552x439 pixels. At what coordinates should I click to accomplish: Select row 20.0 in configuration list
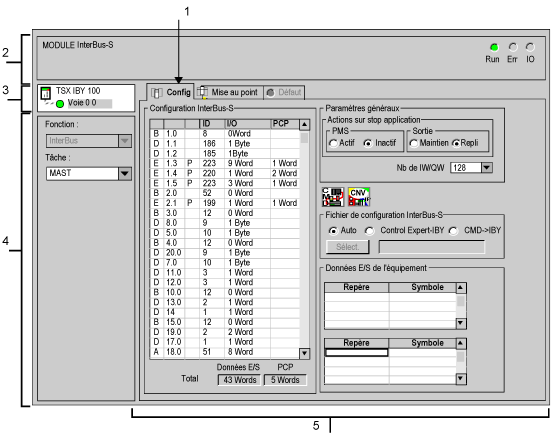[225, 253]
